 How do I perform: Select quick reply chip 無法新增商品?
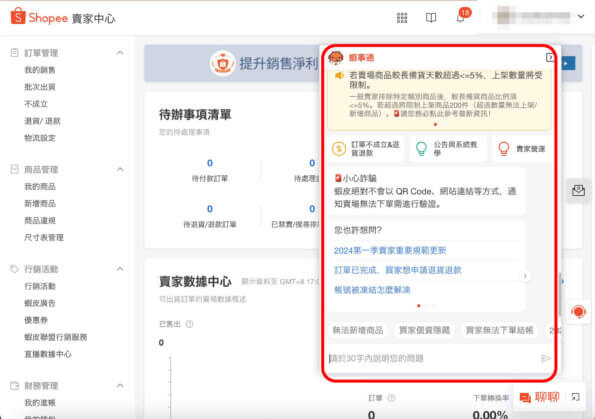[x=358, y=330]
